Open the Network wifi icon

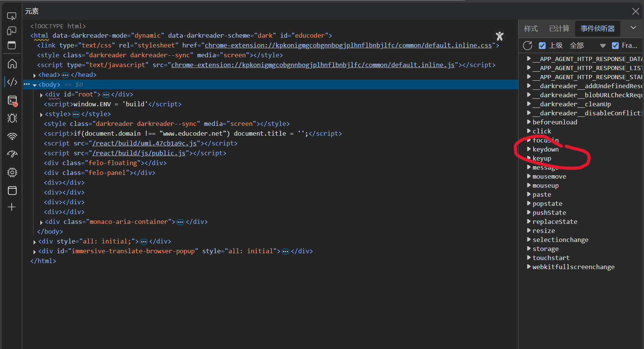click(12, 136)
